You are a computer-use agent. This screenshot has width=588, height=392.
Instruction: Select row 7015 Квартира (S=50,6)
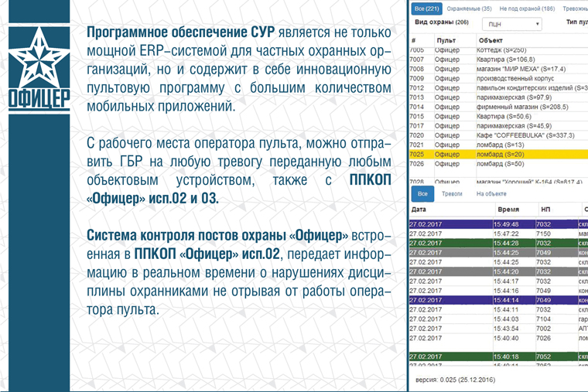(498, 116)
